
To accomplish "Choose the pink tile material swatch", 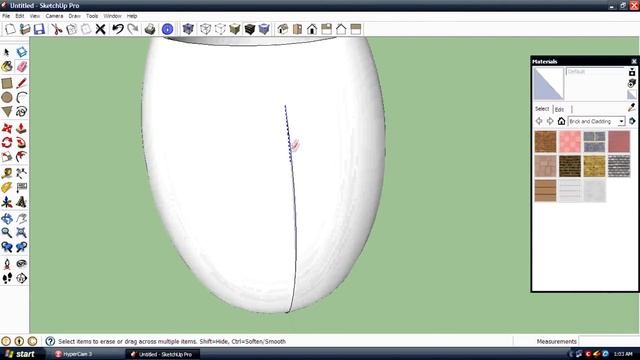I will pyautogui.click(x=570, y=142).
